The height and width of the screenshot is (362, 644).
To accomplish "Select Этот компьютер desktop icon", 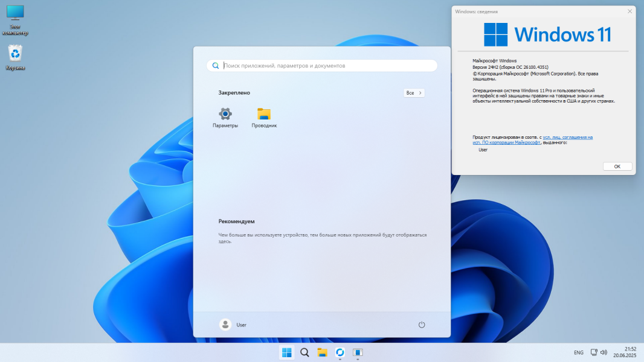I will [15, 21].
